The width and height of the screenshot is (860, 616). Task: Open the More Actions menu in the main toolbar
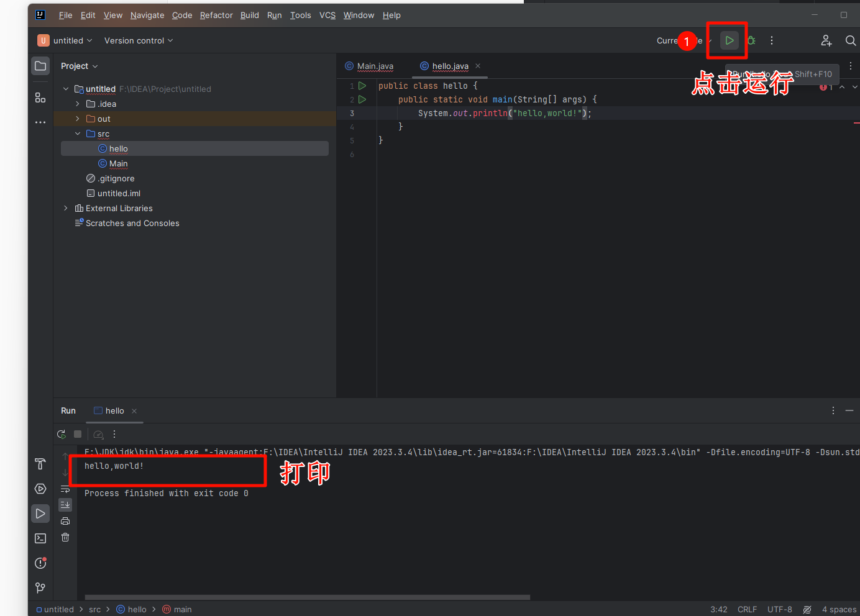tap(772, 40)
